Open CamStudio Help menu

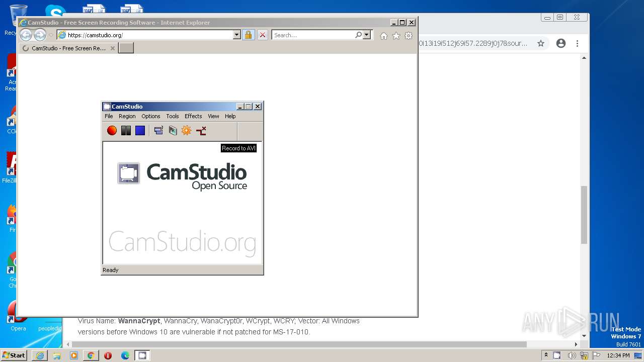pos(230,116)
